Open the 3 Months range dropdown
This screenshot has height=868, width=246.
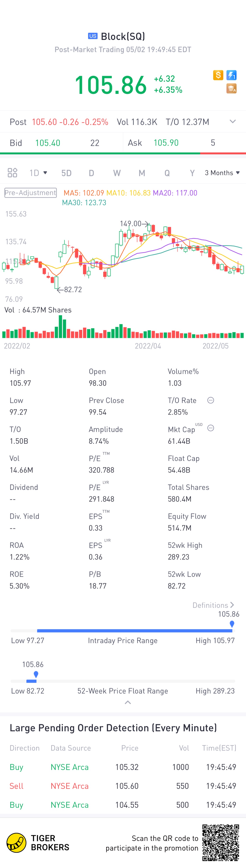pyautogui.click(x=222, y=173)
